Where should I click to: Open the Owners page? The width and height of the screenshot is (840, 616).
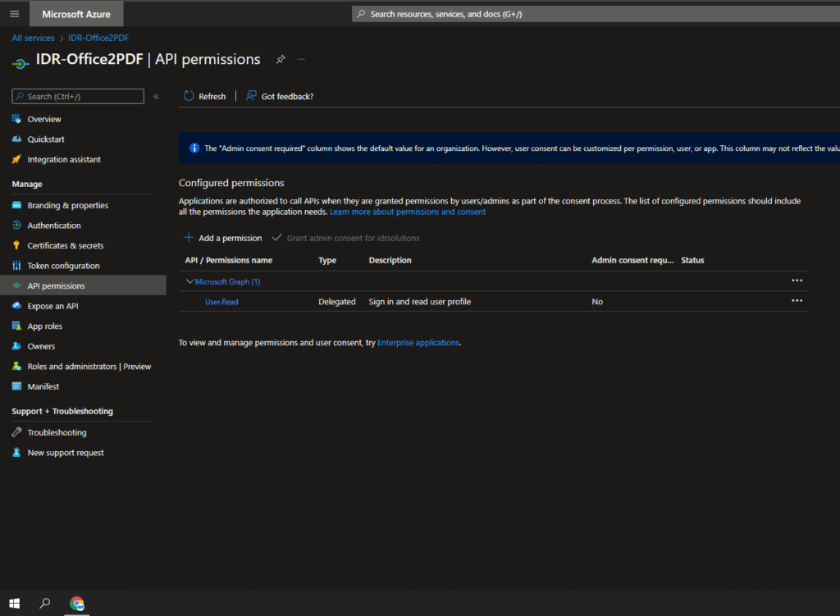coord(41,345)
